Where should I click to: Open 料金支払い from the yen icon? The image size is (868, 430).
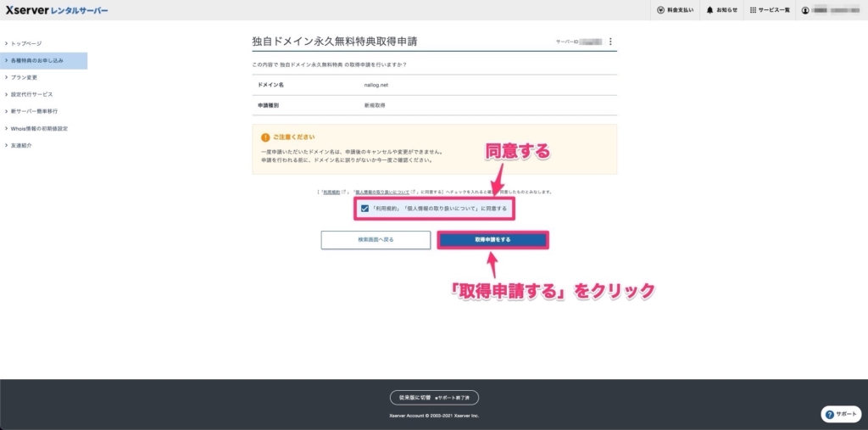661,10
